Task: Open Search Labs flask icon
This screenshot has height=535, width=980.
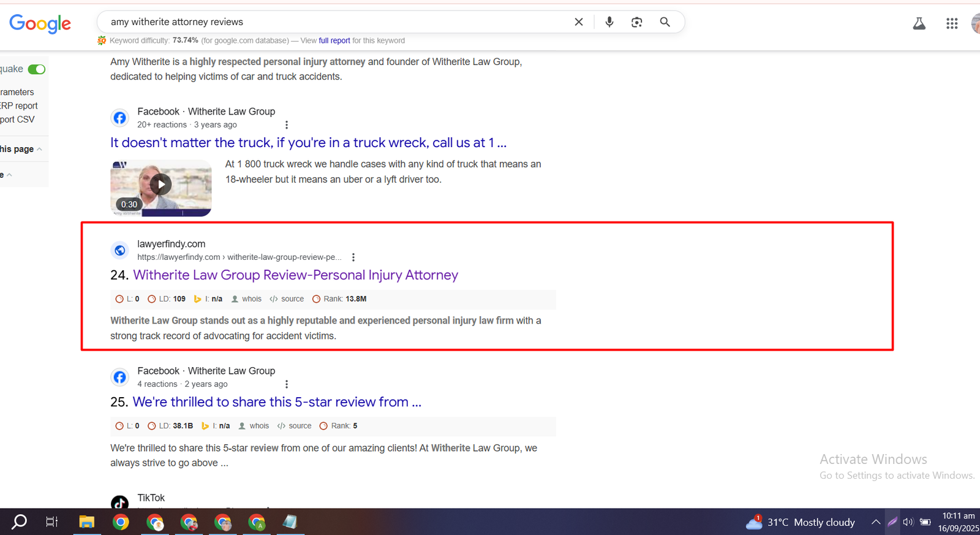Action: 919,23
